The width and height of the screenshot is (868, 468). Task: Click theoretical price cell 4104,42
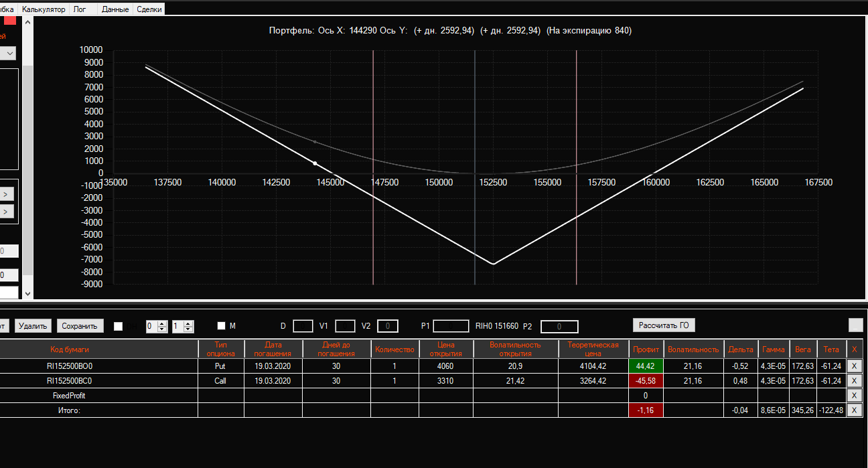pyautogui.click(x=593, y=366)
